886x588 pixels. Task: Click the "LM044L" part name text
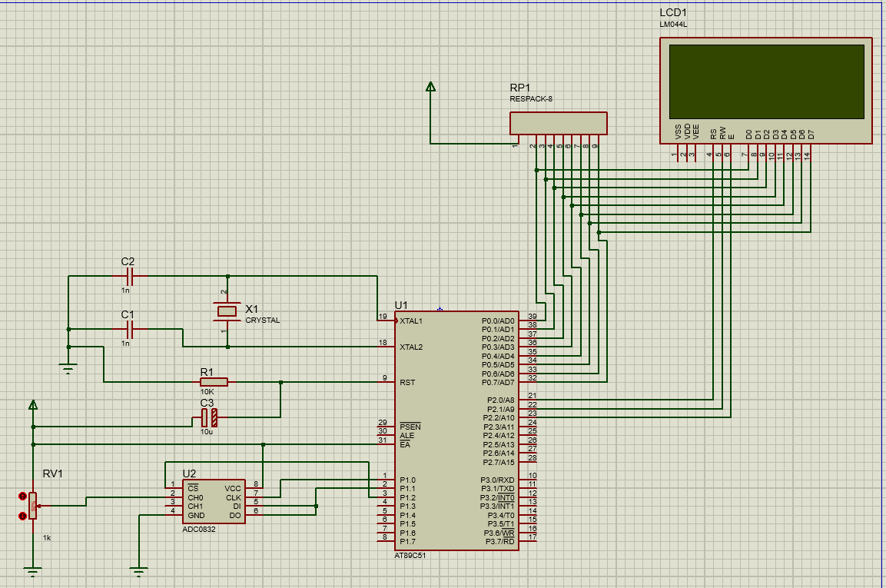point(673,25)
